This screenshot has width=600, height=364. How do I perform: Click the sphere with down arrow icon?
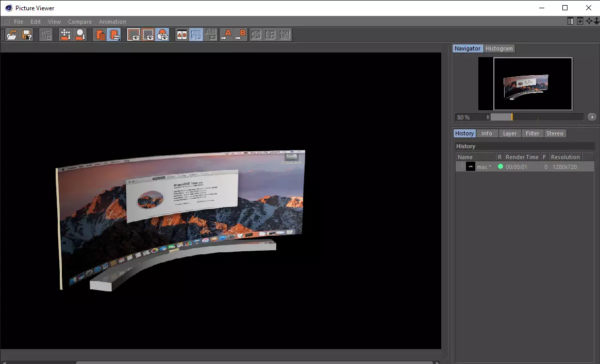click(80, 35)
